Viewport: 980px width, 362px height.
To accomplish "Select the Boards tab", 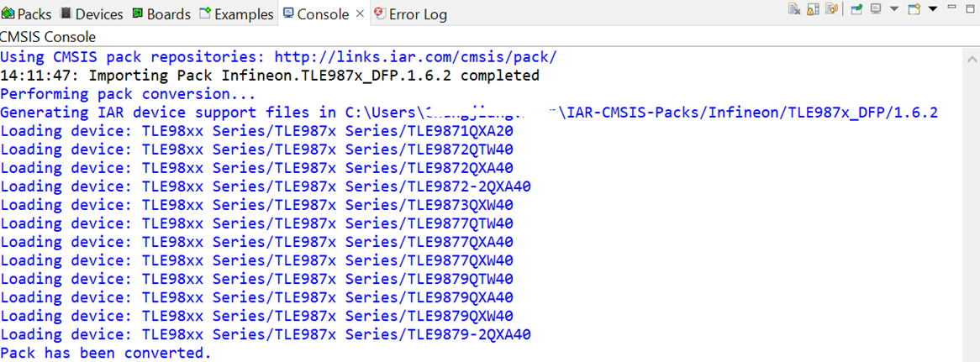I will [x=161, y=14].
